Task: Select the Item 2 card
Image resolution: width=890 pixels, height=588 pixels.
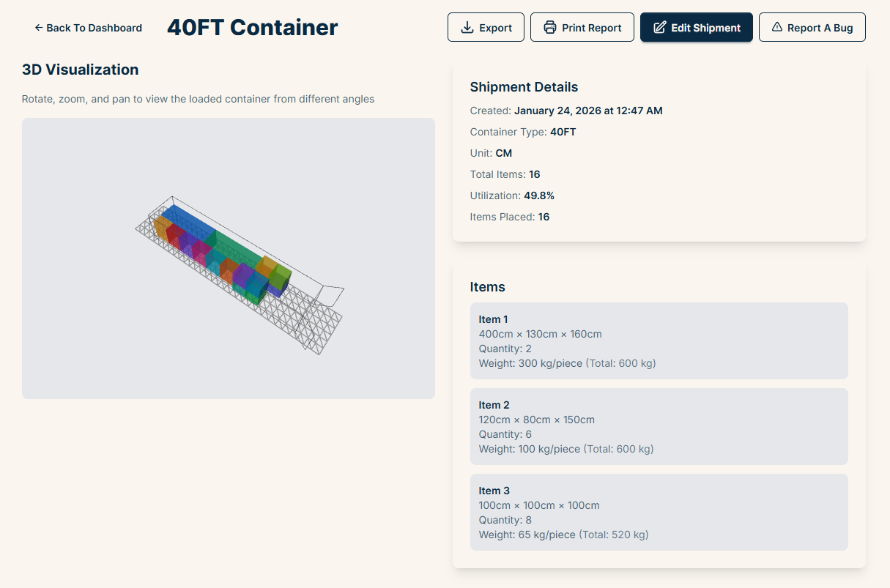Action: click(x=659, y=426)
